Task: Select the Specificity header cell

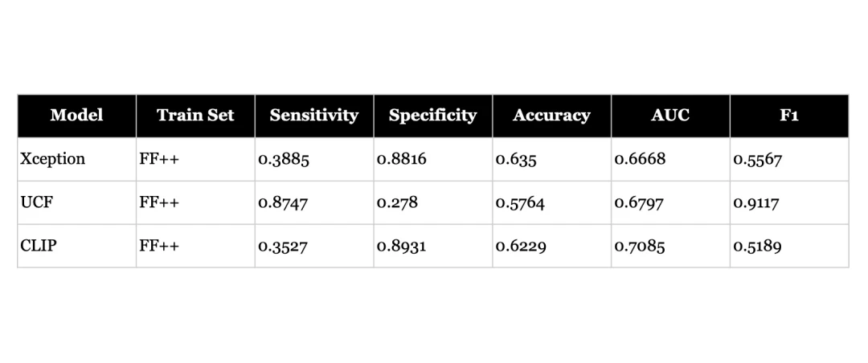Action: click(x=432, y=116)
